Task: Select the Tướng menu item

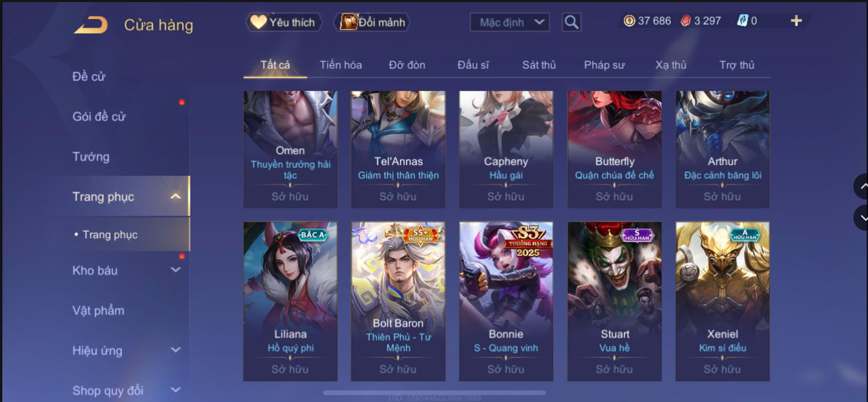Action: click(91, 157)
